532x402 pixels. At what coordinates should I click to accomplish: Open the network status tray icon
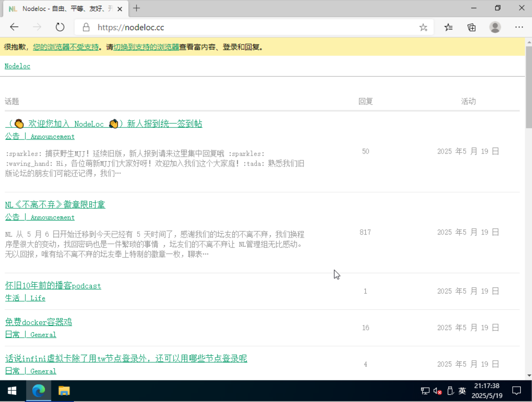[x=425, y=391]
